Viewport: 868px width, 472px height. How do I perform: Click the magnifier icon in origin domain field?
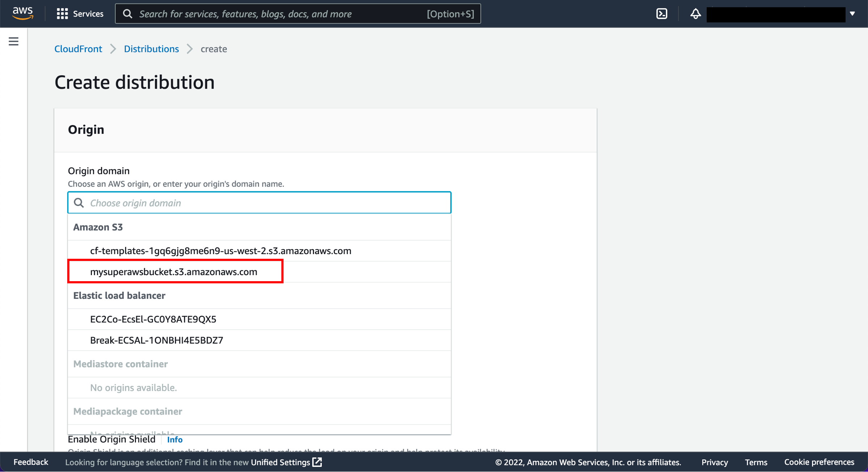[x=79, y=203]
